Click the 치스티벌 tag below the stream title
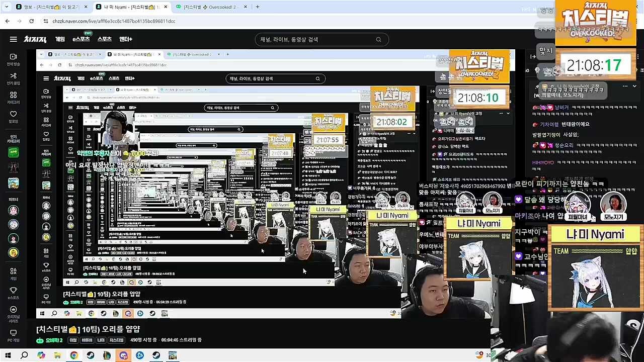 coord(116,340)
